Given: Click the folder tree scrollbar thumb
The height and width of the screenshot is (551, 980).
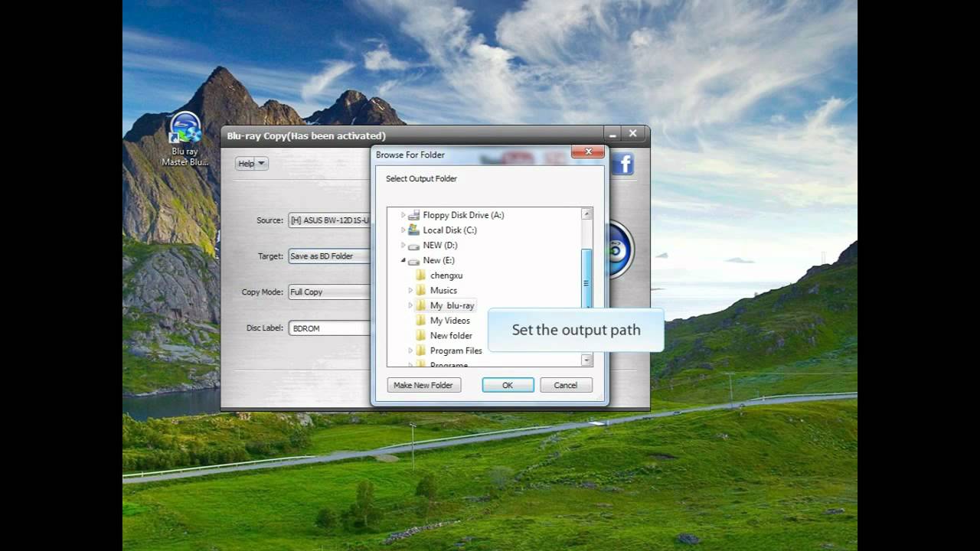Looking at the screenshot, I should click(587, 279).
